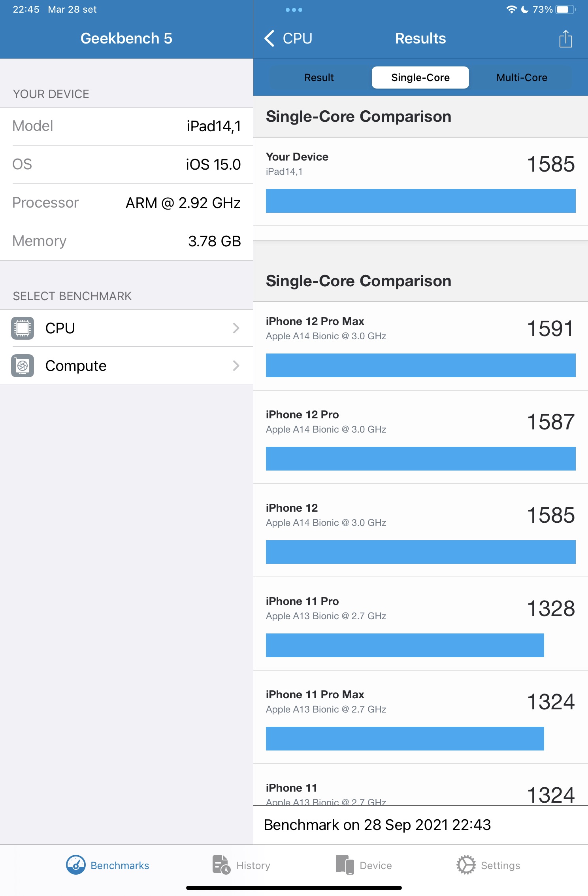Tap the CPU chip icon
588x896 pixels.
(23, 328)
